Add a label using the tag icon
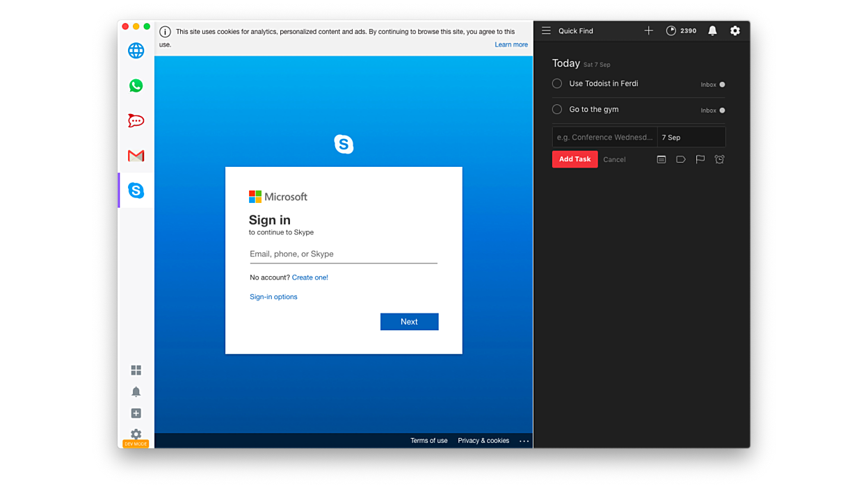Image resolution: width=868 pixels, height=488 pixels. (x=681, y=159)
